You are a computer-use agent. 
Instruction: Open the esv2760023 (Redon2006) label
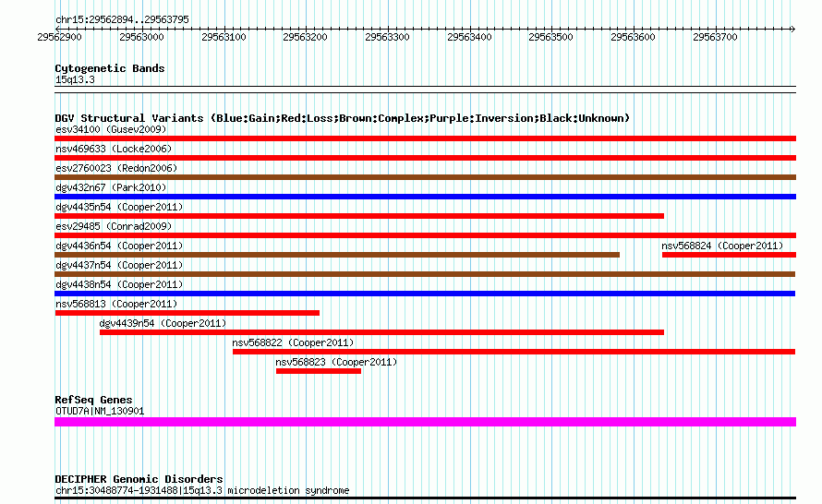[x=116, y=168]
